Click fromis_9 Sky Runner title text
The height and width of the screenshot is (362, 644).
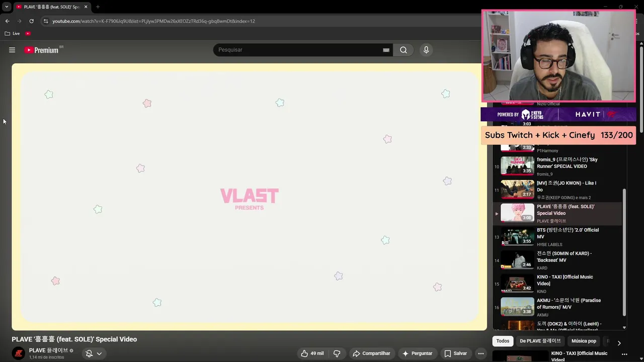click(567, 163)
